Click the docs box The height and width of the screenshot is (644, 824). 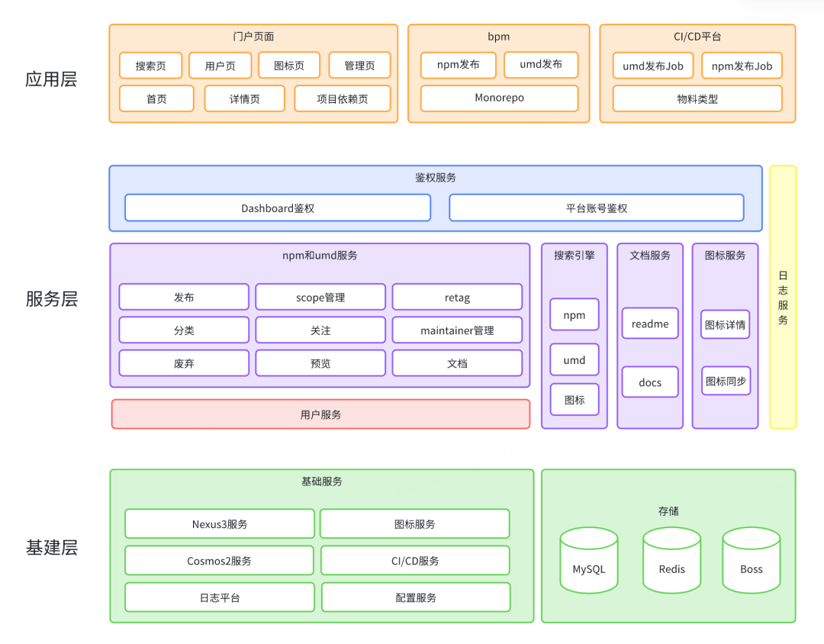click(x=650, y=382)
